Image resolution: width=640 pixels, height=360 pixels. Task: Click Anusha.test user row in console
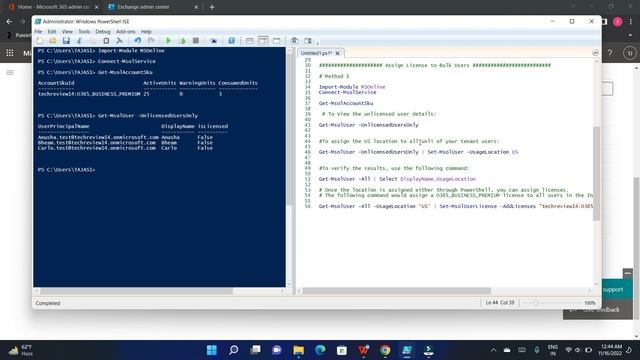(125, 138)
